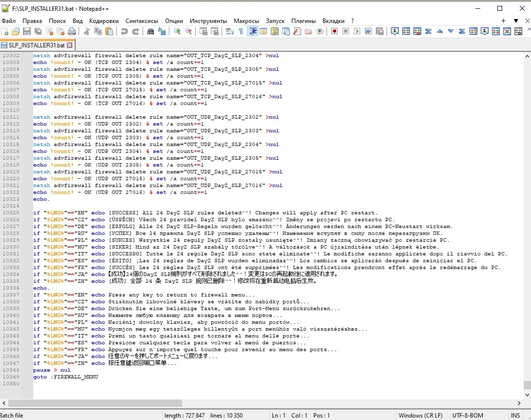Click line number 10325 in margin
531x420 pixels.
tap(11, 213)
